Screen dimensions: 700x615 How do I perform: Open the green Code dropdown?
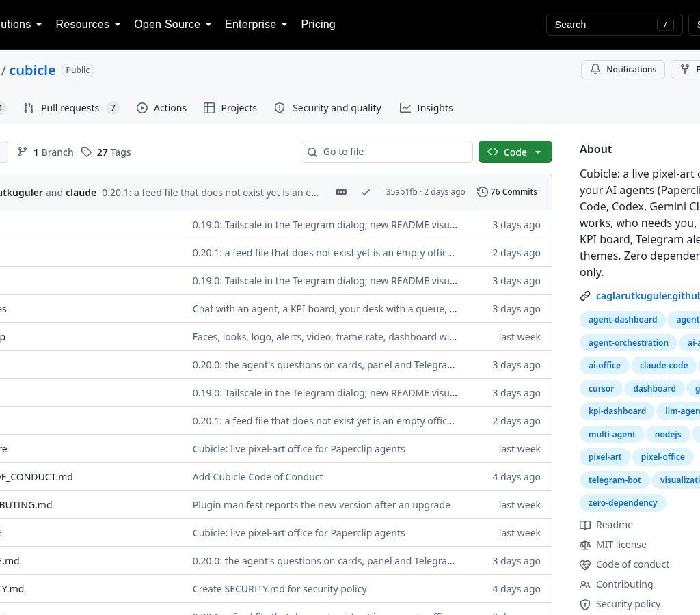[515, 152]
